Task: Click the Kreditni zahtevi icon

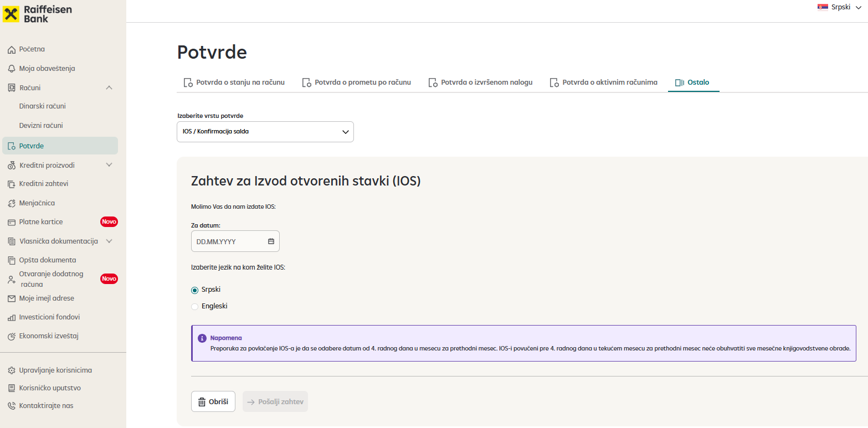Action: coord(12,184)
